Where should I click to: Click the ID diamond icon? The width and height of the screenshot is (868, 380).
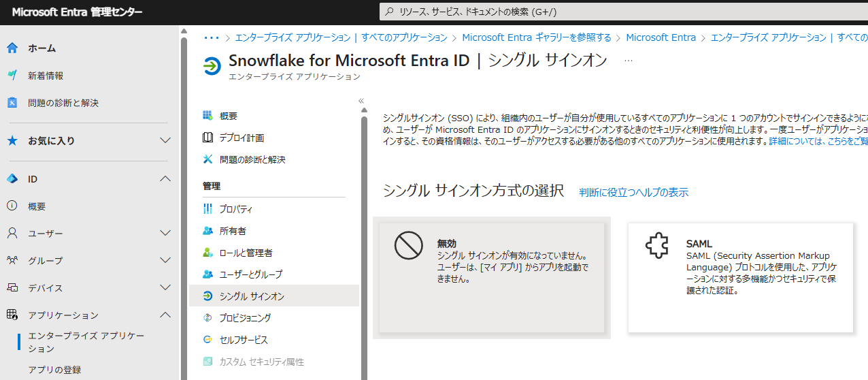(x=12, y=179)
